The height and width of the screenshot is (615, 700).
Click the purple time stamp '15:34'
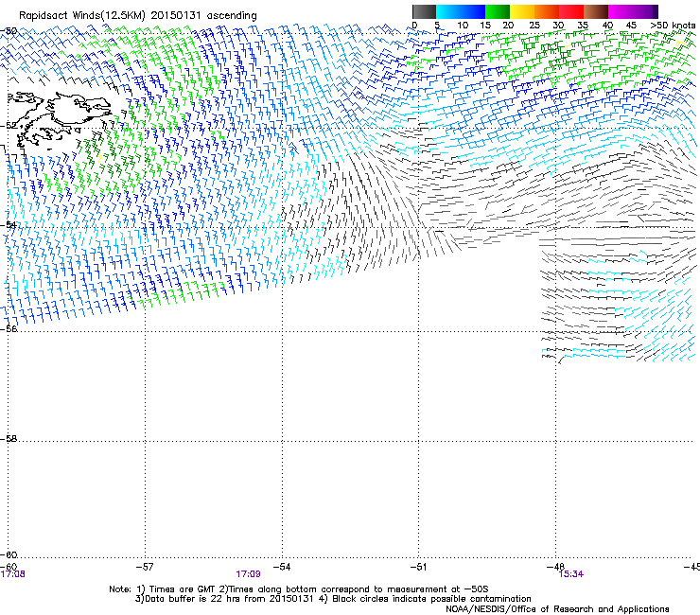pos(571,574)
